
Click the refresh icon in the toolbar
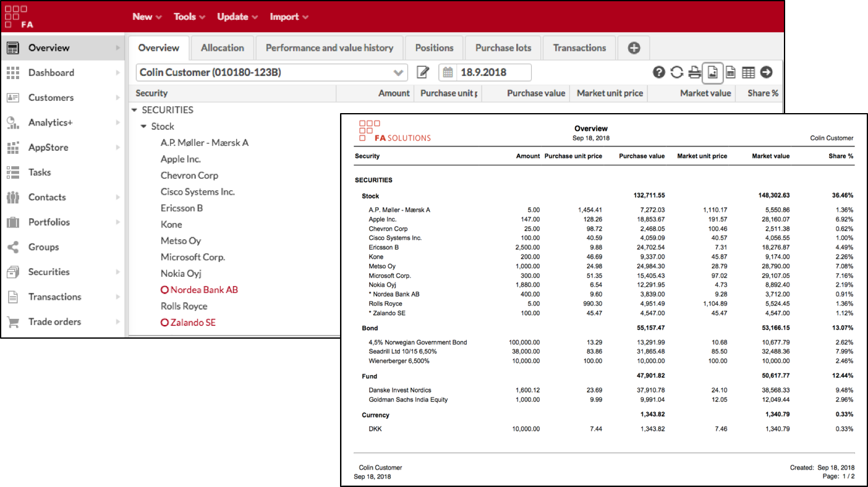[677, 72]
